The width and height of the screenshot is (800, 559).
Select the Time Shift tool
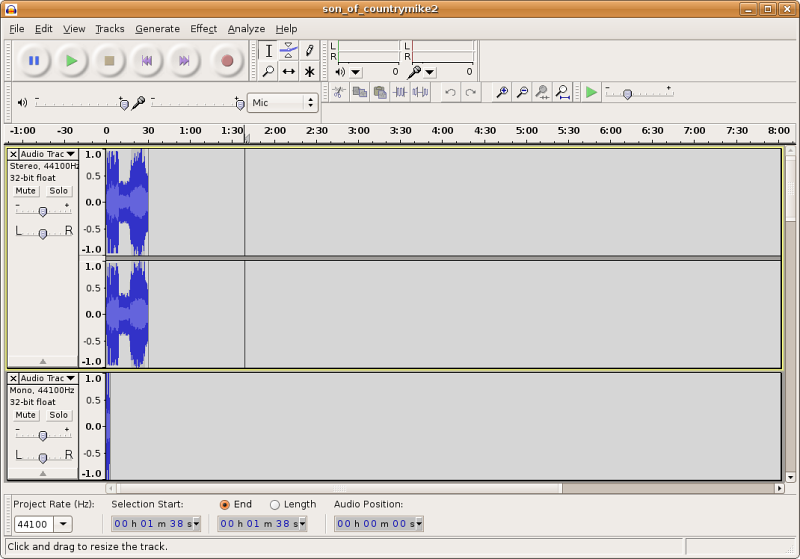tap(289, 71)
